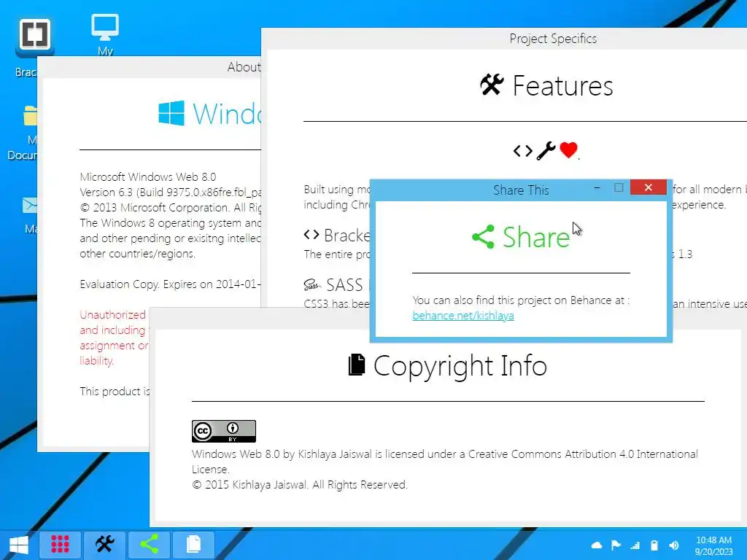747x560 pixels.
Task: Click the flag notification tray icon
Action: coord(616,545)
